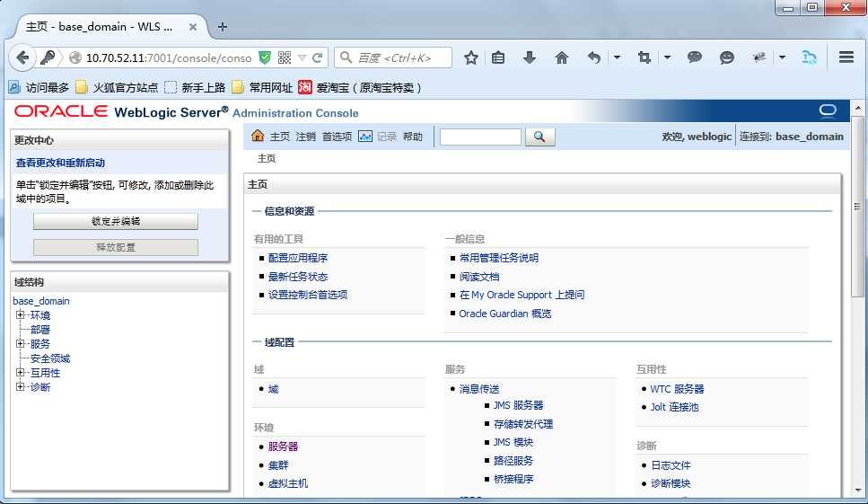Open the JMS 服务器 link

click(x=518, y=405)
